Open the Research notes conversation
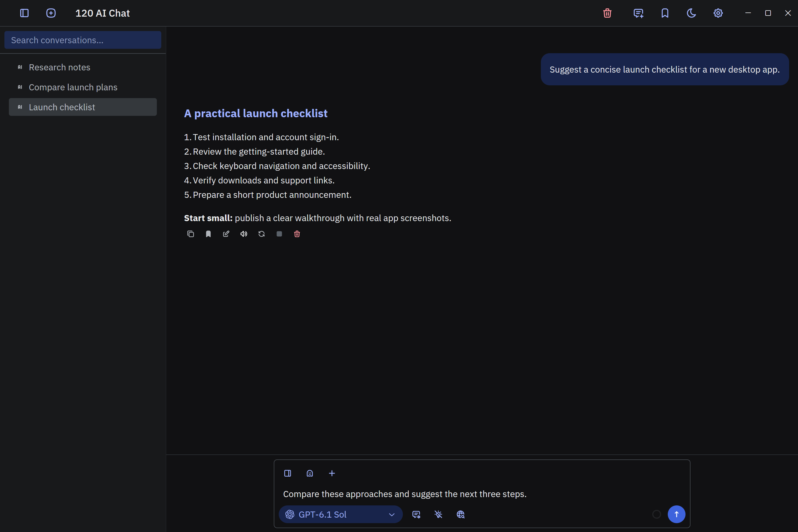The height and width of the screenshot is (532, 798). pyautogui.click(x=83, y=67)
